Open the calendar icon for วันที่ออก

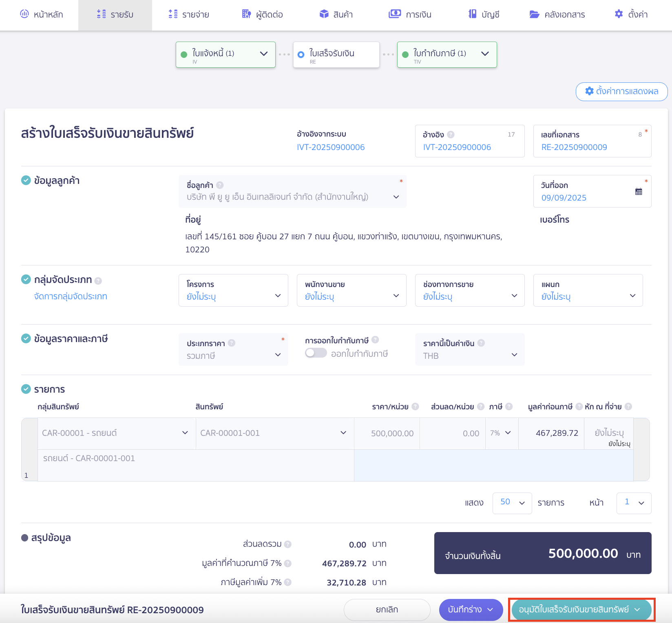coord(639,192)
